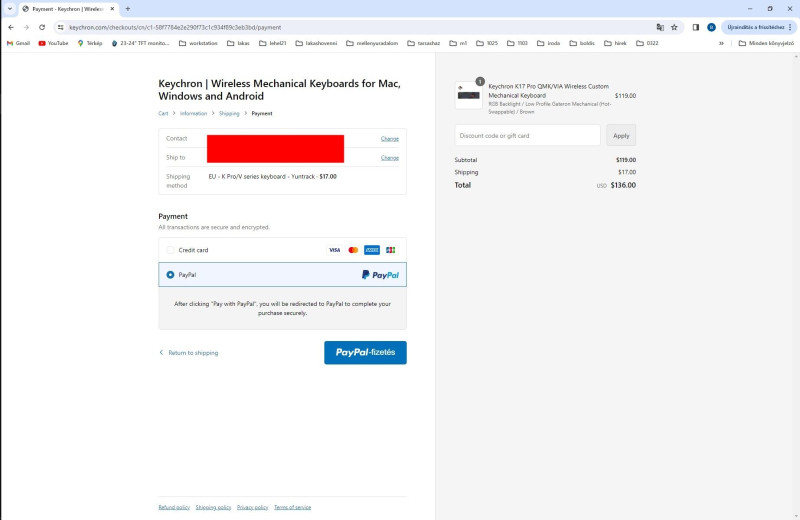Click the Keychron K17 Pro product thumbnail
Viewport: 800px width, 520px height.
coord(468,95)
